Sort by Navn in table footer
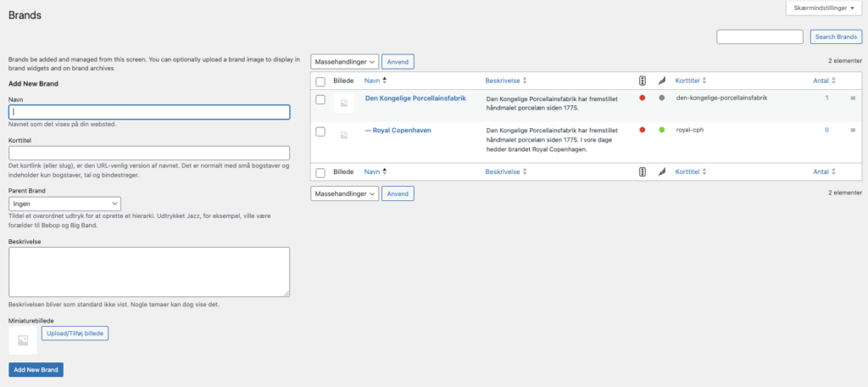The image size is (868, 387). 376,172
